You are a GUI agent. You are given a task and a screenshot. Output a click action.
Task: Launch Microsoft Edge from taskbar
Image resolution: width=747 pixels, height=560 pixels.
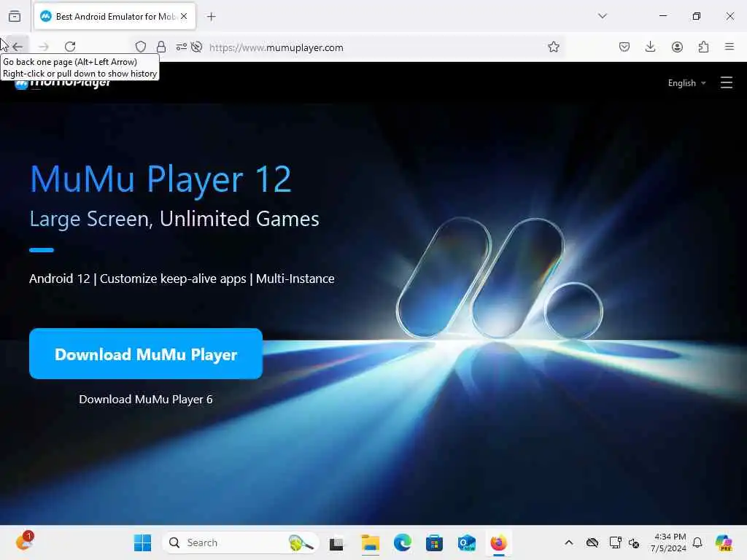tap(403, 542)
